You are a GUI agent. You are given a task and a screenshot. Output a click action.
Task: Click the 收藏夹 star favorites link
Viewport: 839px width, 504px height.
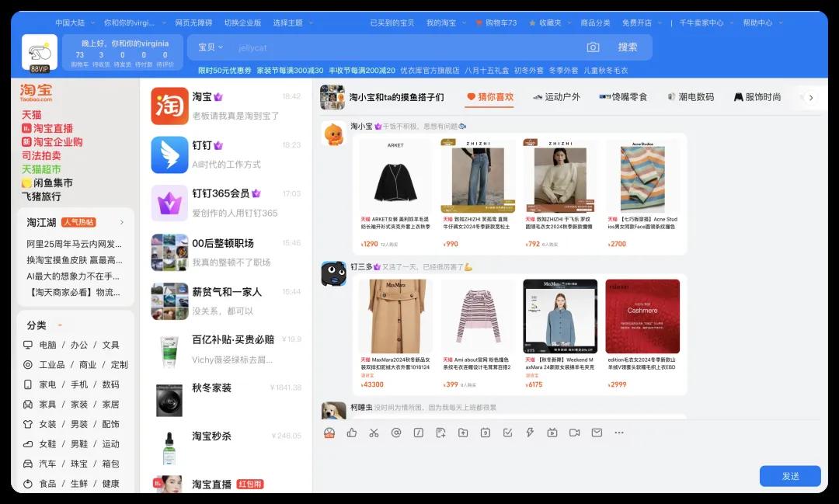[545, 23]
